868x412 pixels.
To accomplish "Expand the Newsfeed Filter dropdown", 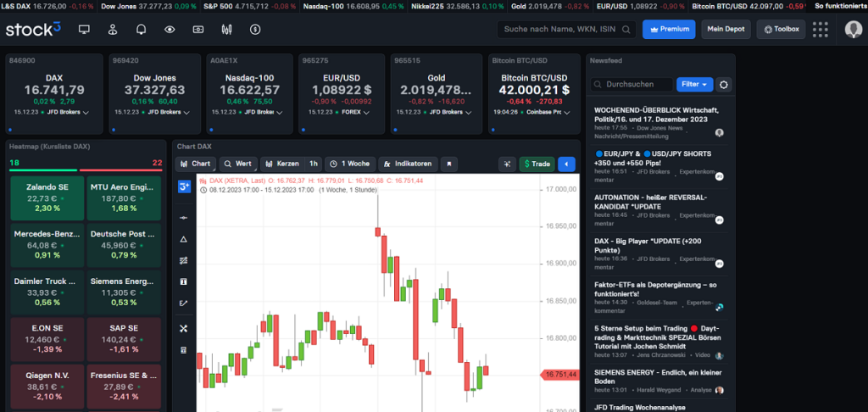I will pyautogui.click(x=694, y=85).
